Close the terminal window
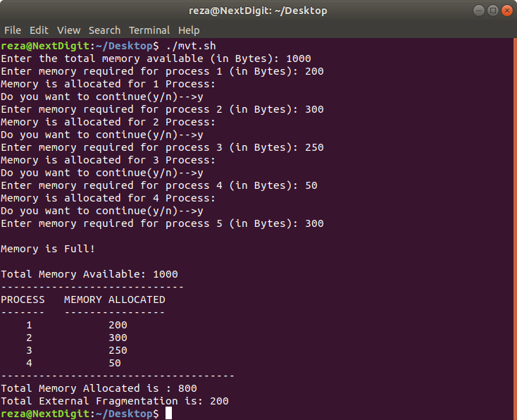 click(x=507, y=11)
